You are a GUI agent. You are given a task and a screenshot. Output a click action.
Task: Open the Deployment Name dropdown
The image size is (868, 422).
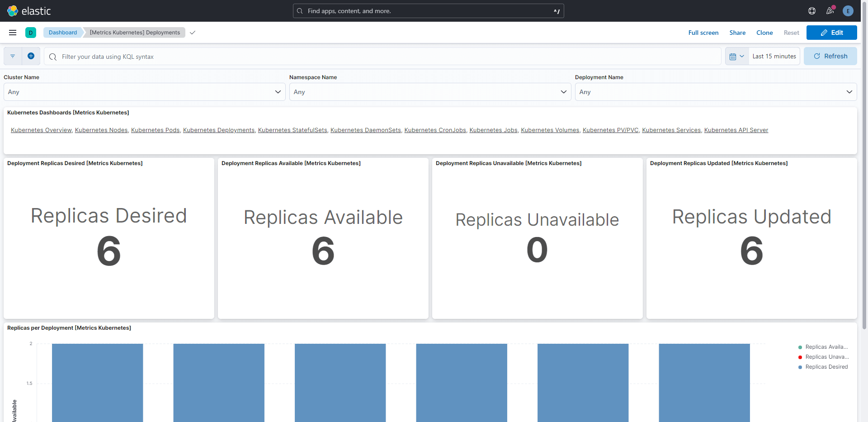[716, 92]
